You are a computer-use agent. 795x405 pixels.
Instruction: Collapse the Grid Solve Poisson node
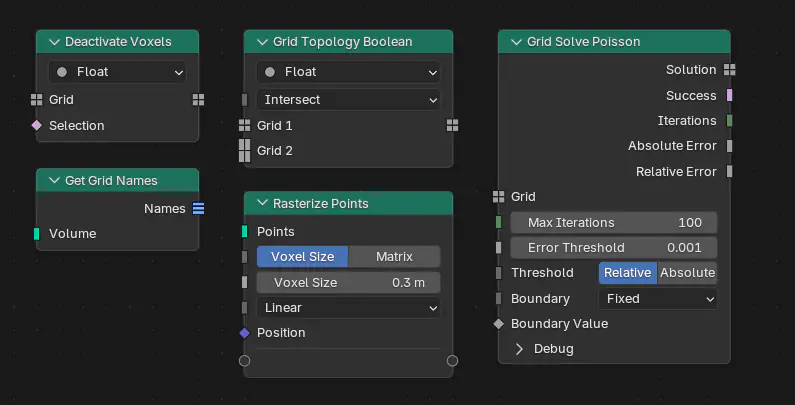(517, 42)
